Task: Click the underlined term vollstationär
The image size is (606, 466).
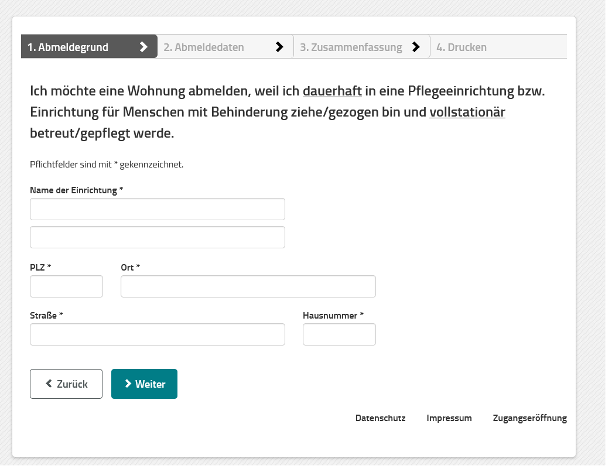Action: 467,112
